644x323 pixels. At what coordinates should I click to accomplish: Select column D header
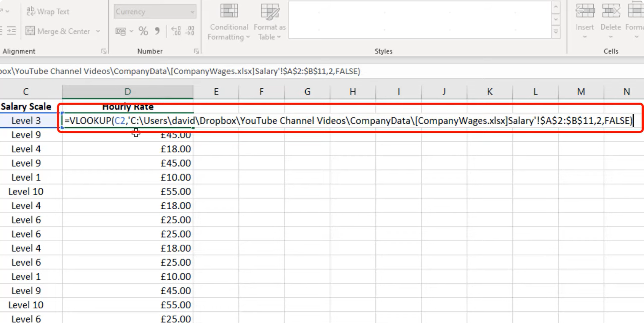128,92
